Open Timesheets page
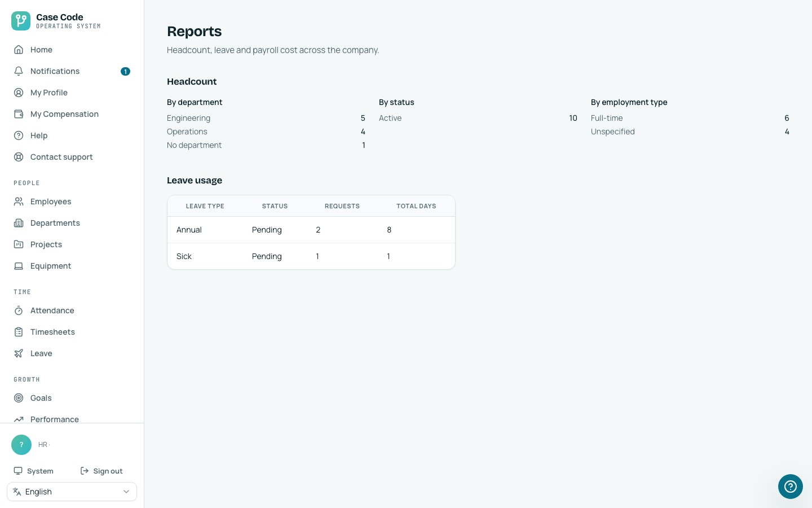 tap(72, 332)
